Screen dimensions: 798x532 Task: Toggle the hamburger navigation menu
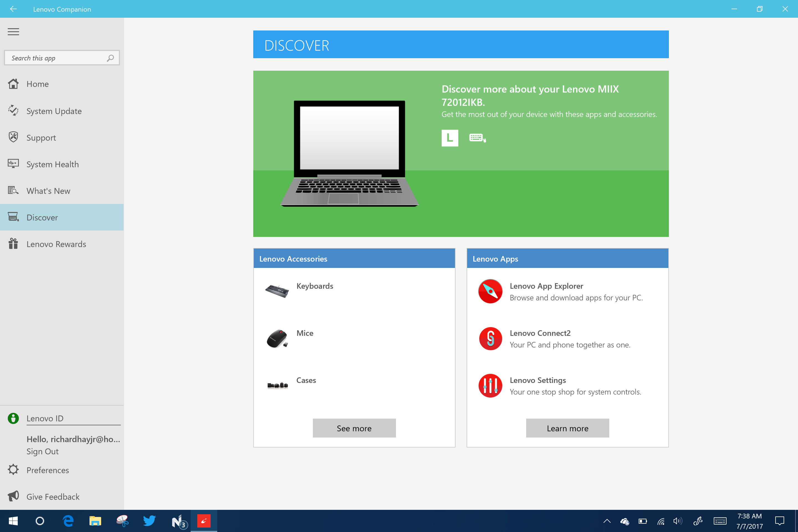click(13, 32)
